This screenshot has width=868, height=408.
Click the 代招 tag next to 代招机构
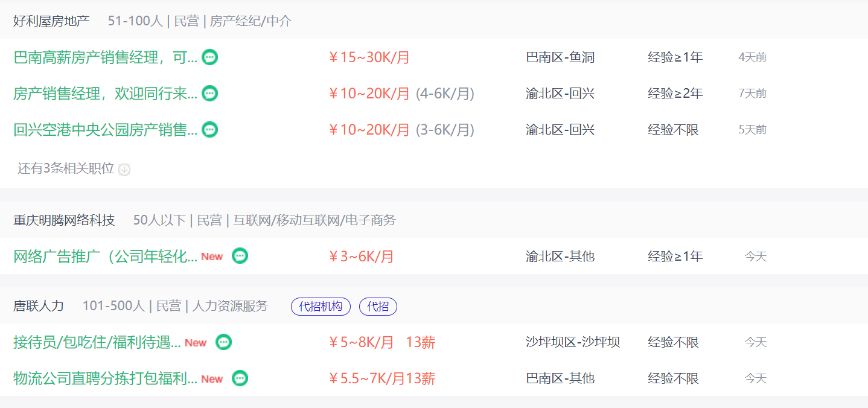tap(378, 307)
